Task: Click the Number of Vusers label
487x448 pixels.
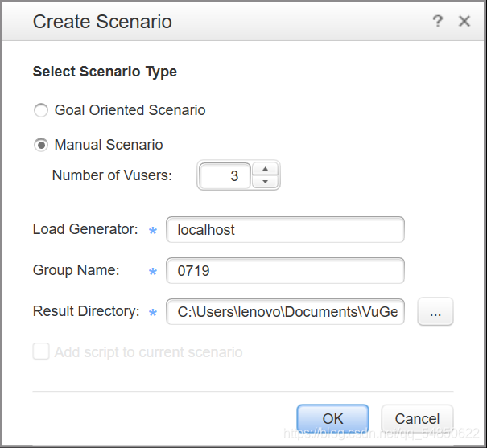Action: tap(112, 175)
